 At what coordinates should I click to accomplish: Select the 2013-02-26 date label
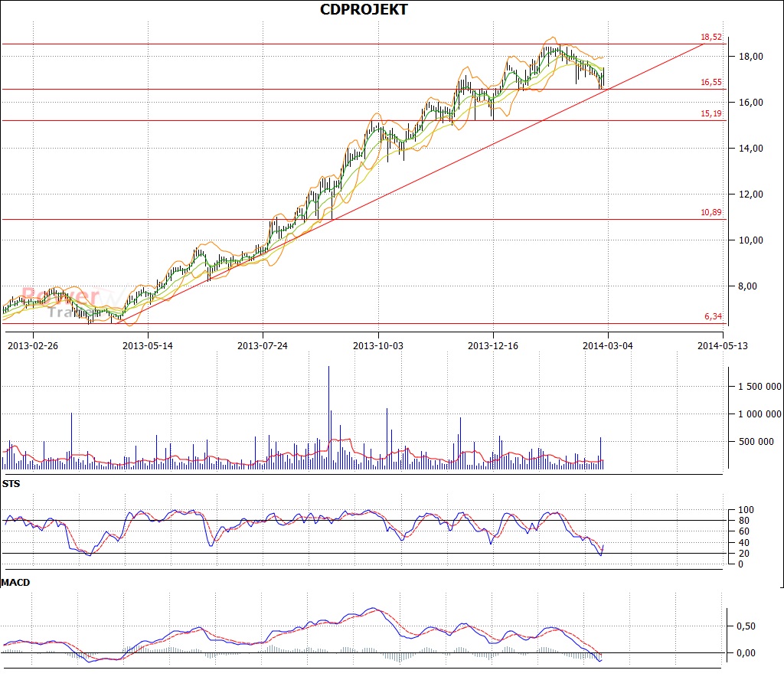(33, 346)
